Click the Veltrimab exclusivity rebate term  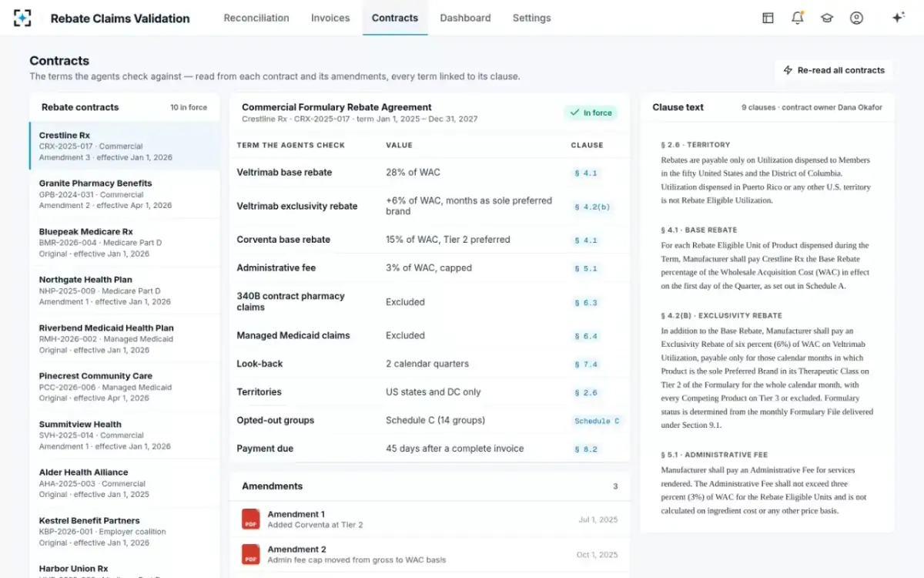coord(297,206)
